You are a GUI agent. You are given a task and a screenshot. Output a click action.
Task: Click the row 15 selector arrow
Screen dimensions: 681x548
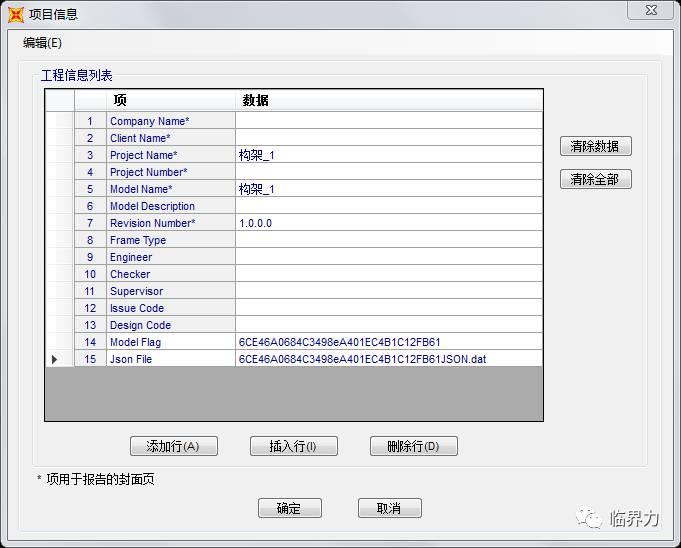tap(55, 359)
